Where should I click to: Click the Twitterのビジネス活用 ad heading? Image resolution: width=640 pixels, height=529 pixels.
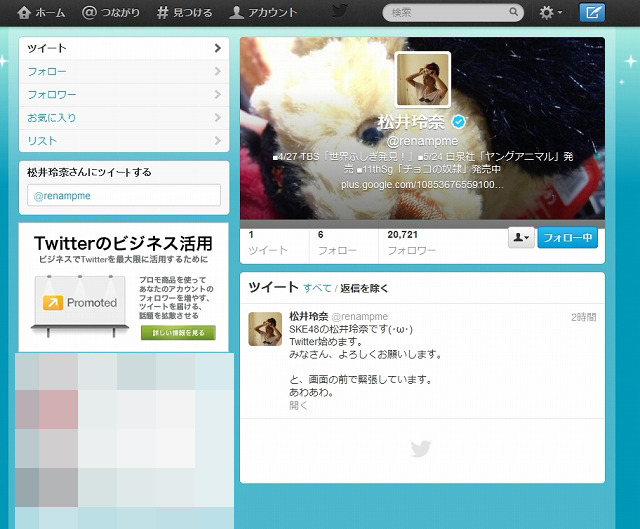123,243
